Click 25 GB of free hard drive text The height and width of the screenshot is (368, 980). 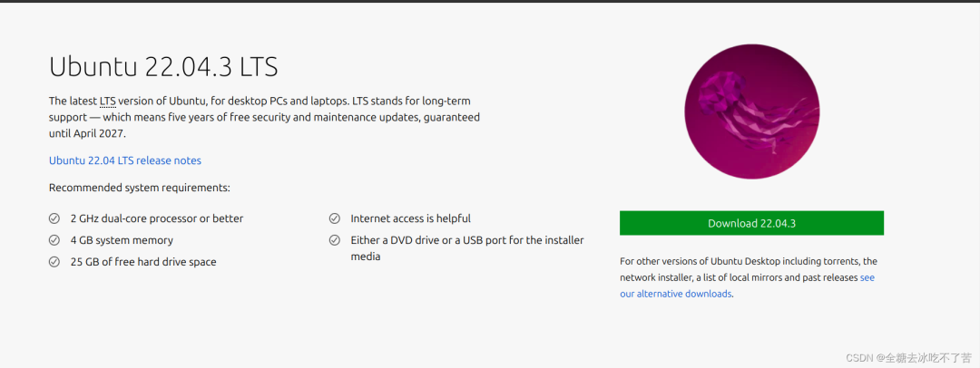click(143, 262)
